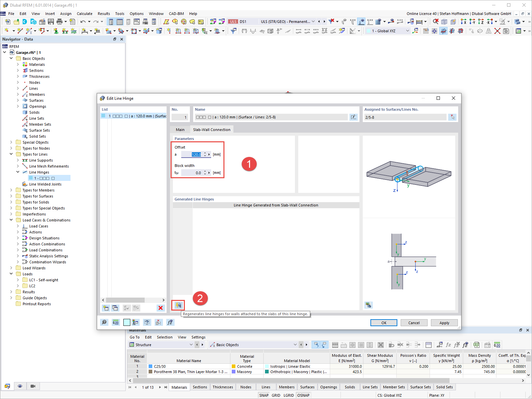Select the Slab-Wall Connection tab
The image size is (532, 399).
211,130
